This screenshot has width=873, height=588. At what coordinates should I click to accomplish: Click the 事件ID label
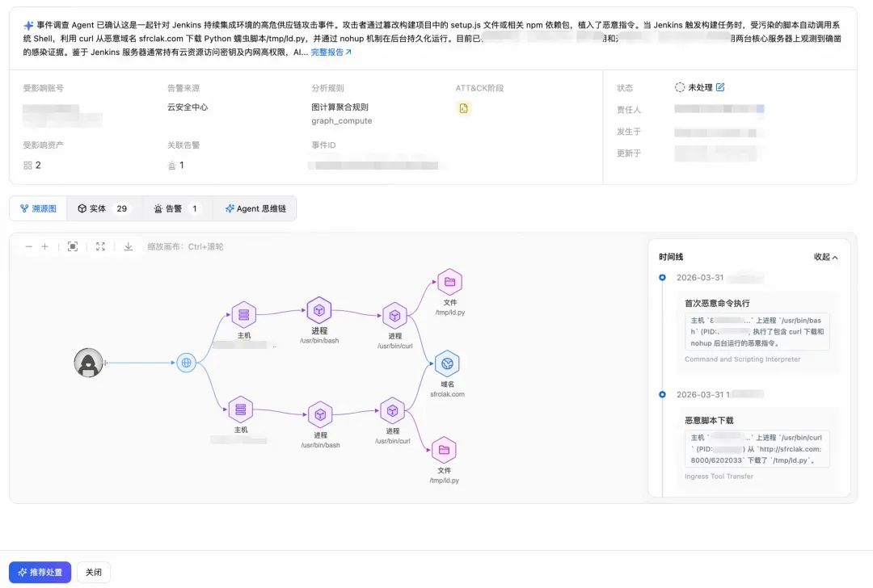[x=323, y=145]
